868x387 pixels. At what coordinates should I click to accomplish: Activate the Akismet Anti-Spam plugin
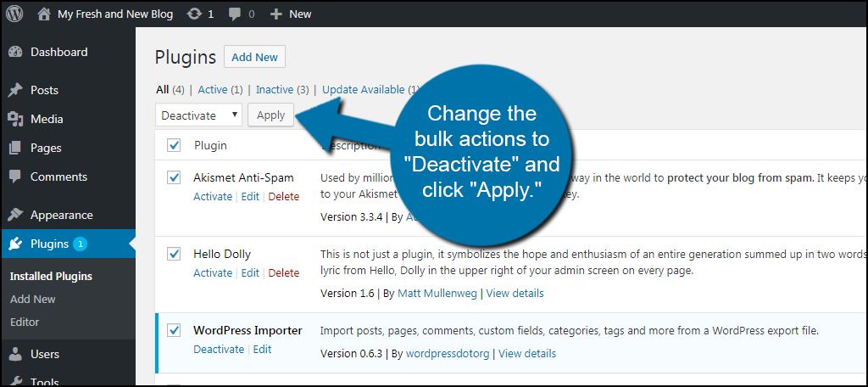click(213, 196)
